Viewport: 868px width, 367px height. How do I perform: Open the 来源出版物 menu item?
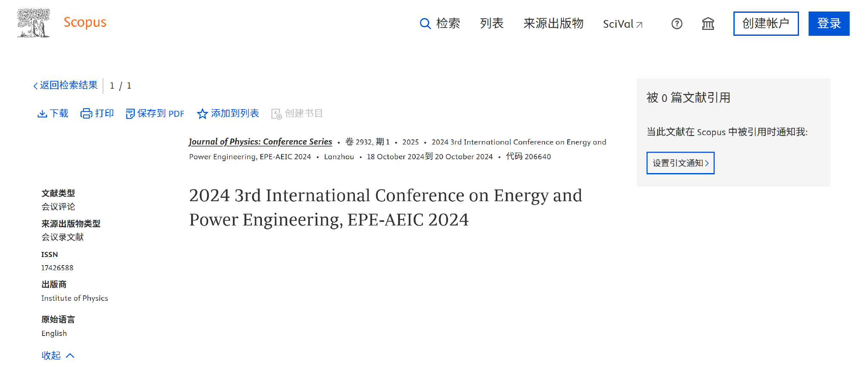553,23
